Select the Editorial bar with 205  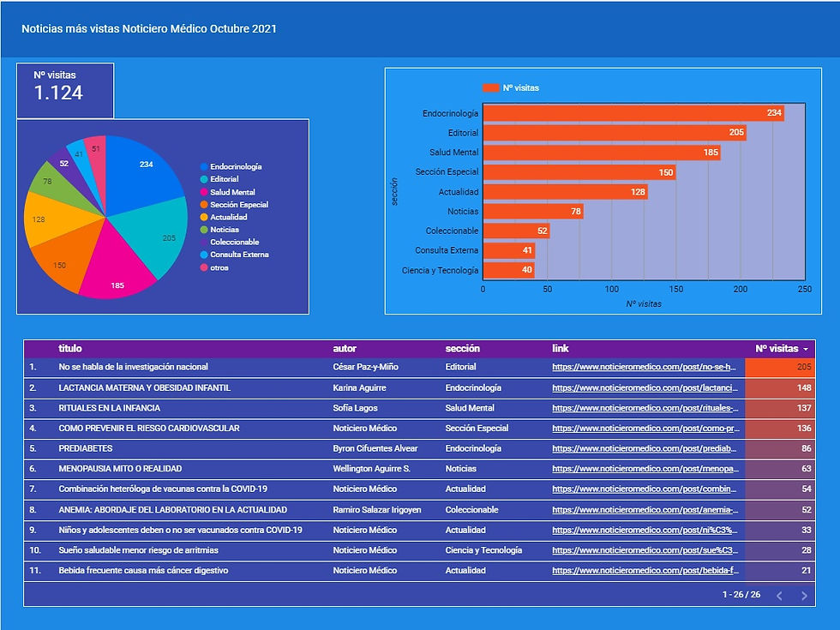pyautogui.click(x=615, y=132)
